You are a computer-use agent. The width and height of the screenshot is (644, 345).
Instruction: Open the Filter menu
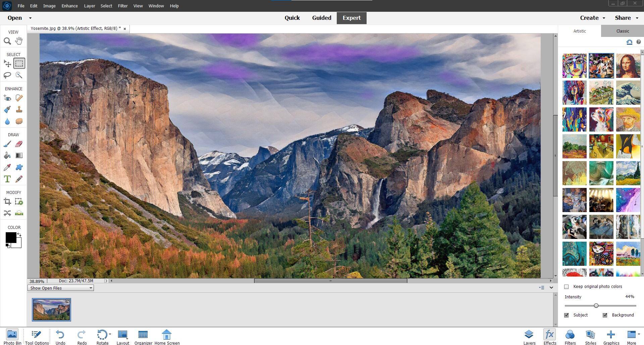click(x=122, y=6)
